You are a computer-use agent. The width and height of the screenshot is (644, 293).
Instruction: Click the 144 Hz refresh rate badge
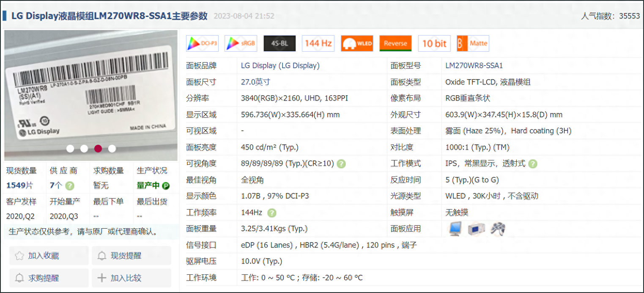coord(318,43)
